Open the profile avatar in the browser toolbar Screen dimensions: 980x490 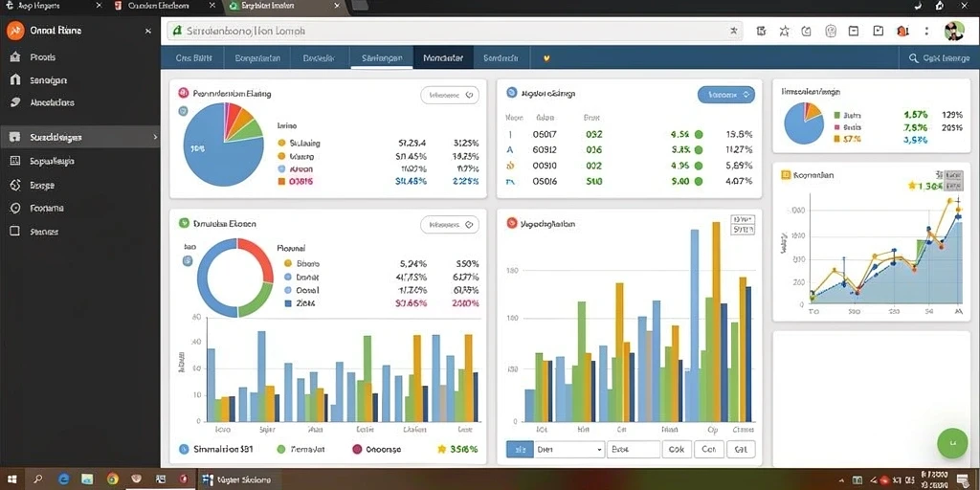tap(954, 31)
